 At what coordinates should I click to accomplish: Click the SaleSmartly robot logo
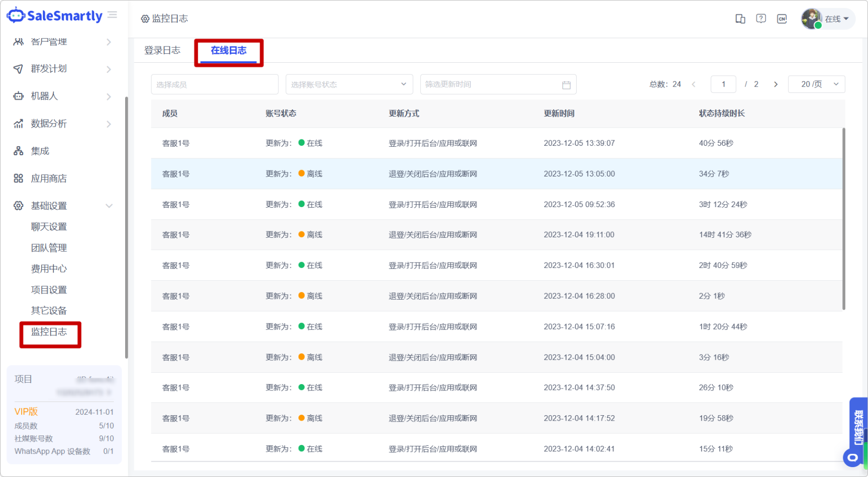16,15
